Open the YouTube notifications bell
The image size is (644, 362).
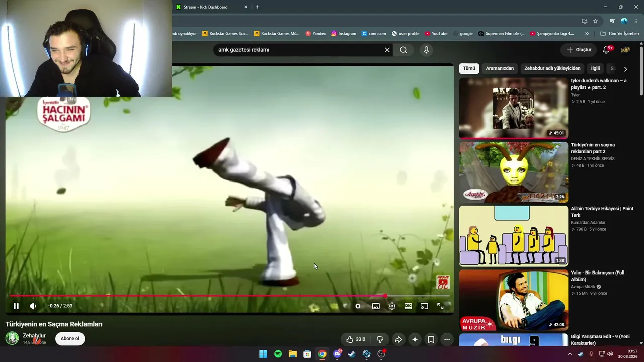(607, 50)
